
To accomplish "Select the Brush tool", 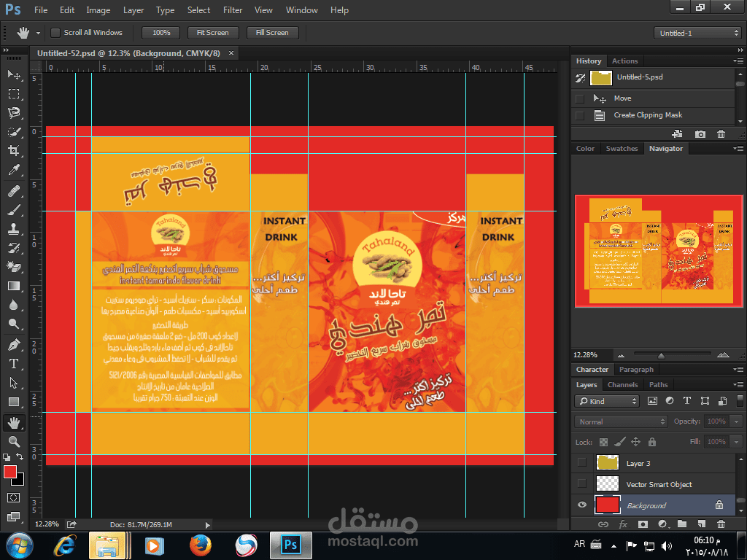I will (14, 209).
